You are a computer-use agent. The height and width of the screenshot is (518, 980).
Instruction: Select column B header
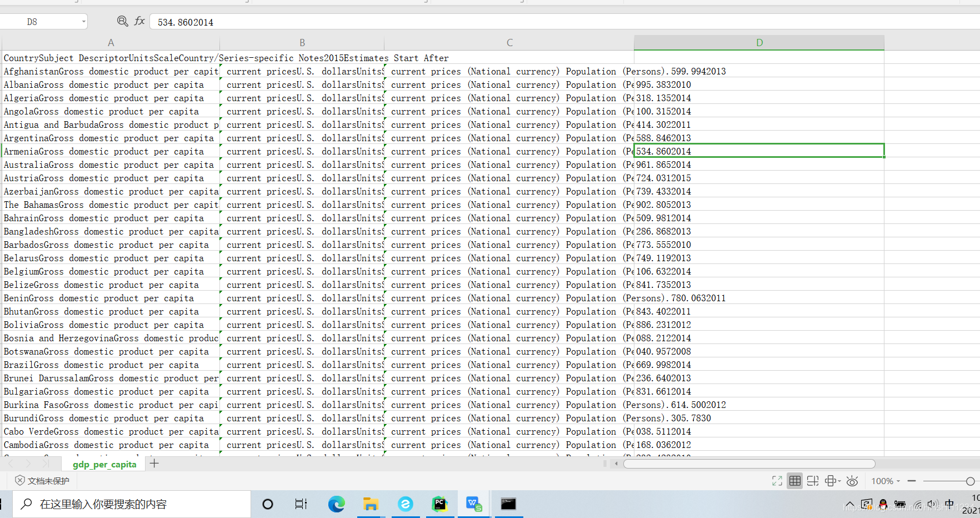tap(302, 43)
